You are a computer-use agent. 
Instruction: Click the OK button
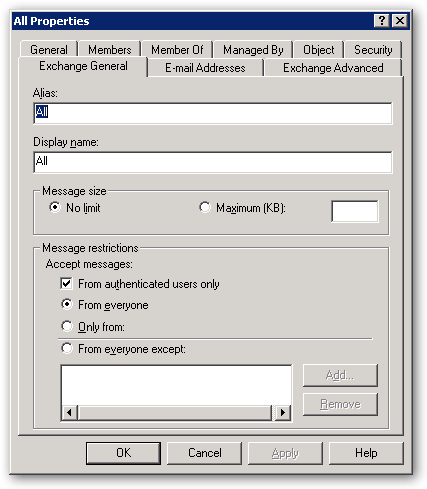(123, 453)
